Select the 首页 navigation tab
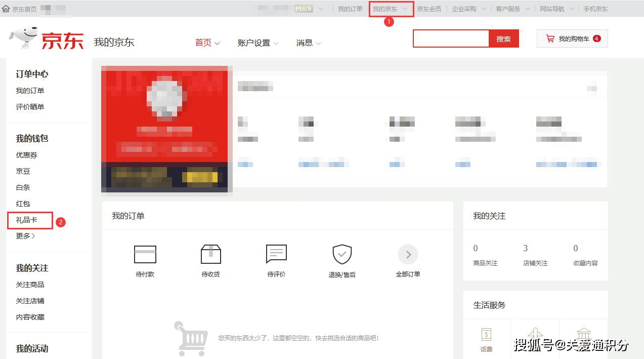644x359 pixels. [207, 43]
